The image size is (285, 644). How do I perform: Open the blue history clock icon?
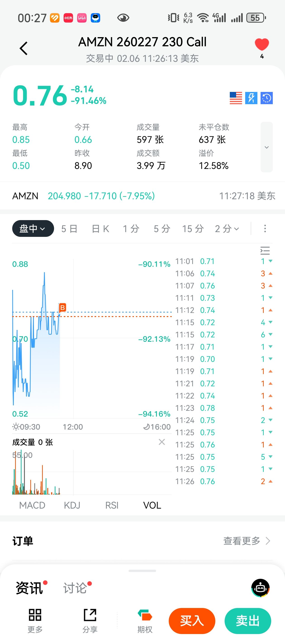click(x=266, y=98)
